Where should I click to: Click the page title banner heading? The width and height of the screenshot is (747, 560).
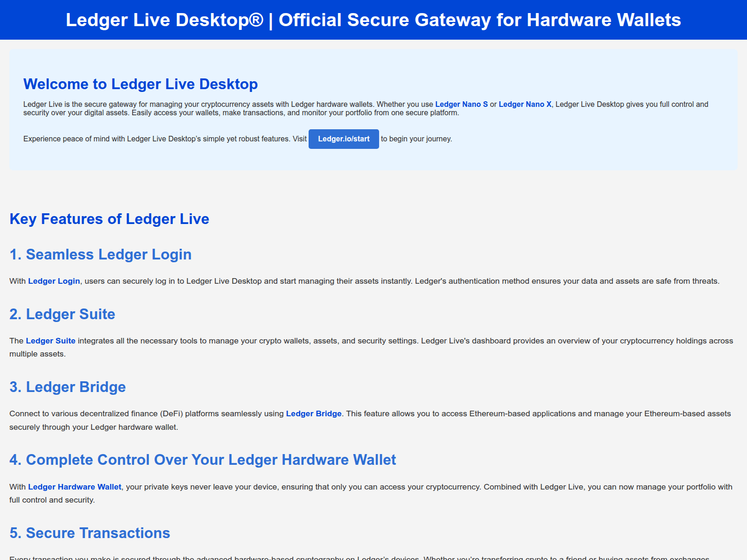[373, 20]
